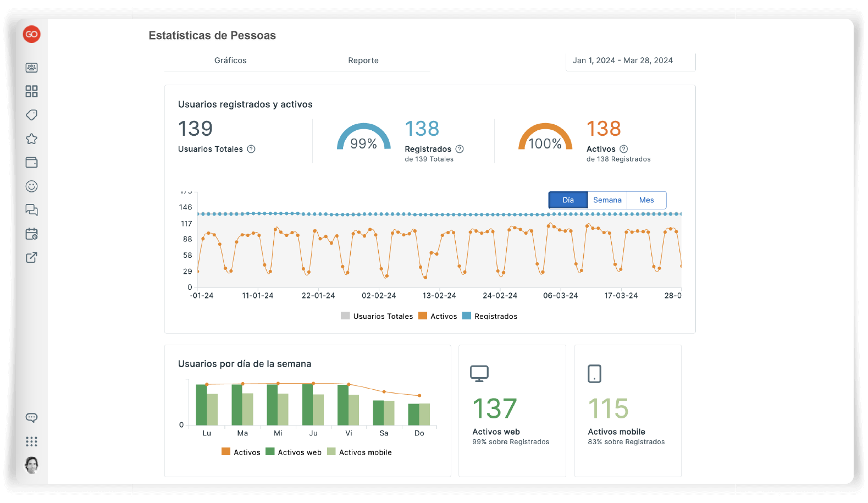Click the 06-03-24 date on chart axis
868x503 pixels.
(x=561, y=296)
